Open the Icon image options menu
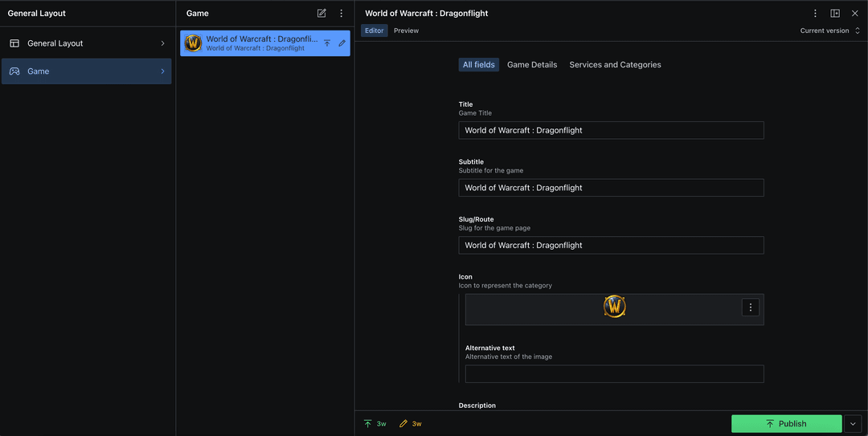This screenshot has width=868, height=436. pyautogui.click(x=750, y=308)
